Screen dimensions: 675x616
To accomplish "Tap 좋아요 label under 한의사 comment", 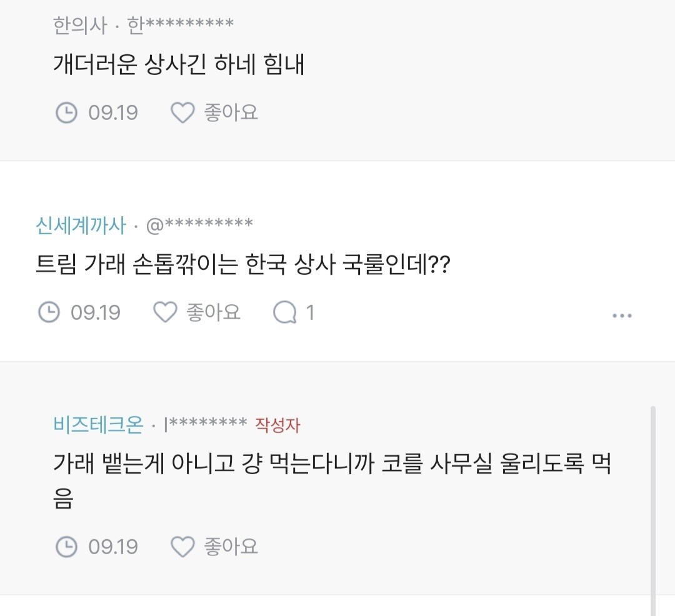I will click(x=231, y=113).
